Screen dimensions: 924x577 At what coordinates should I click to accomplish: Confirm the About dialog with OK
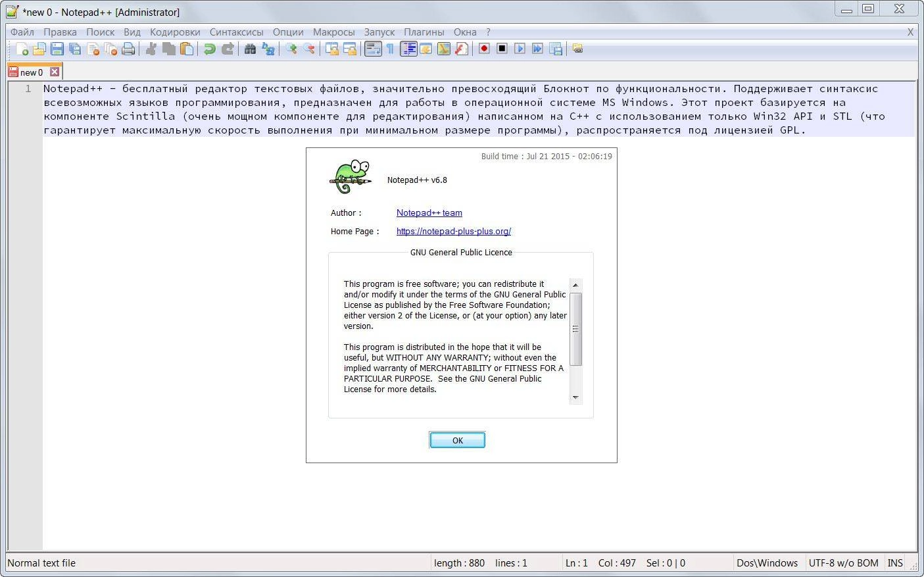[457, 440]
